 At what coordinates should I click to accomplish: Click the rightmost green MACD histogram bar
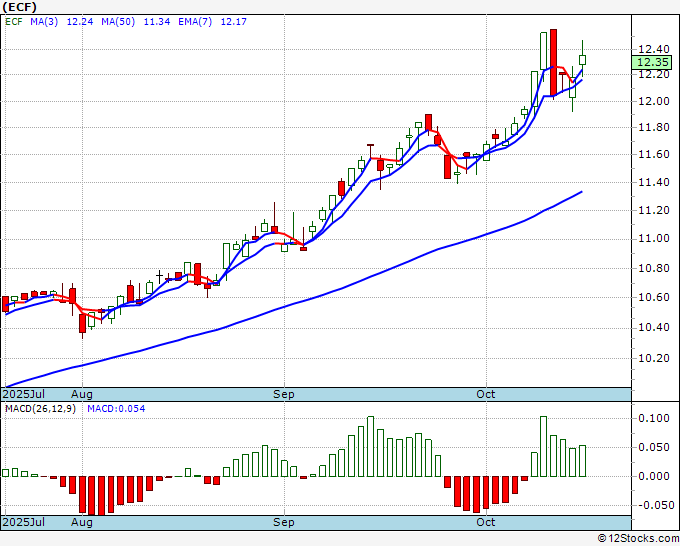pyautogui.click(x=582, y=461)
